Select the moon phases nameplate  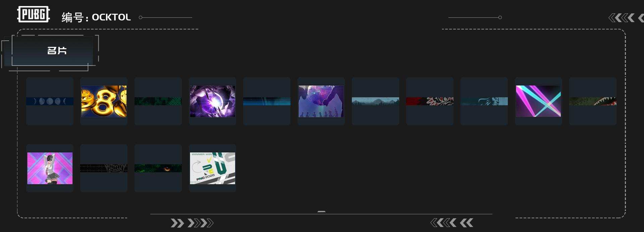coord(50,101)
